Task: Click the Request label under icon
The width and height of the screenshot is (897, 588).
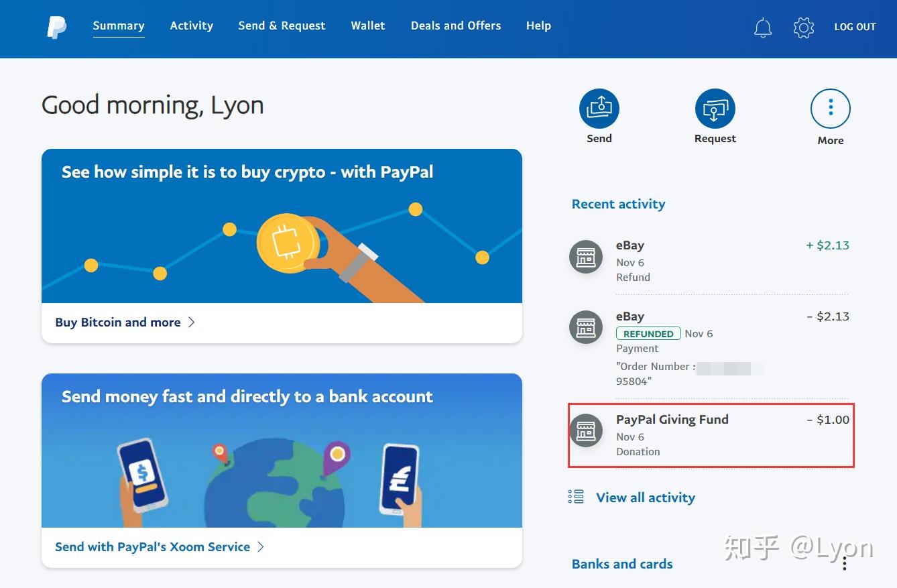Action: tap(715, 138)
